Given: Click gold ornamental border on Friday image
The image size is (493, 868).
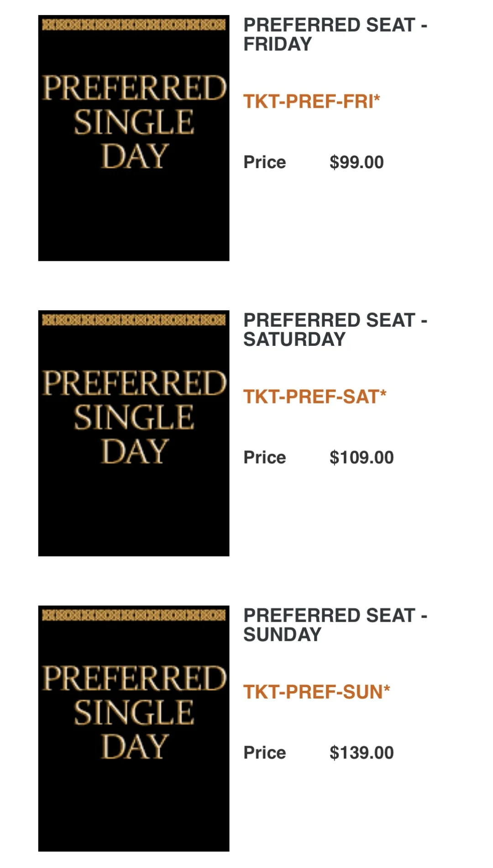Looking at the screenshot, I should (x=134, y=25).
